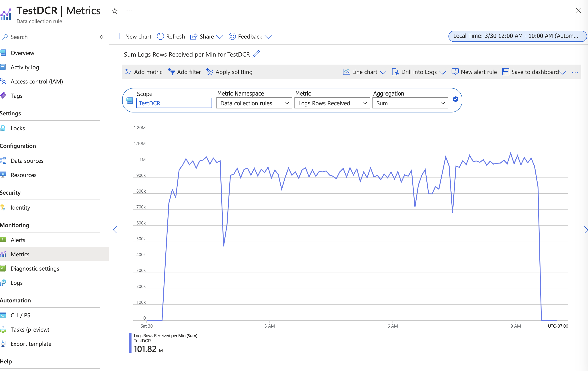The height and width of the screenshot is (371, 588).
Task: Open Diagnostic settings page
Action: (35, 269)
